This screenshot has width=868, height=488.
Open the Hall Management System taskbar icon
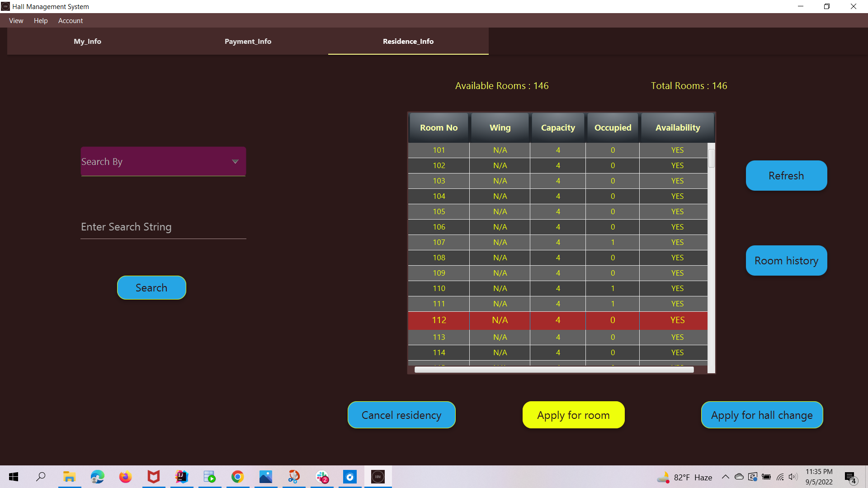coord(377,477)
